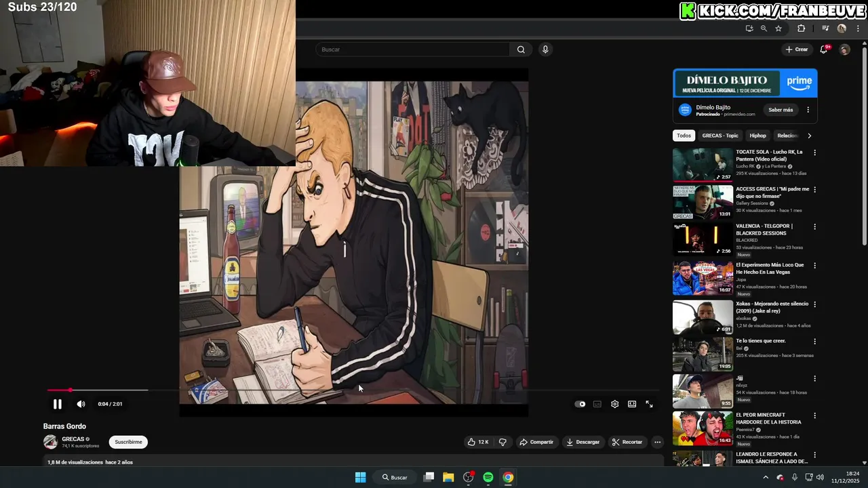Viewport: 868px width, 488px height.
Task: Open EL PEOR MINECRAFT HARDCORE video
Action: point(703,428)
